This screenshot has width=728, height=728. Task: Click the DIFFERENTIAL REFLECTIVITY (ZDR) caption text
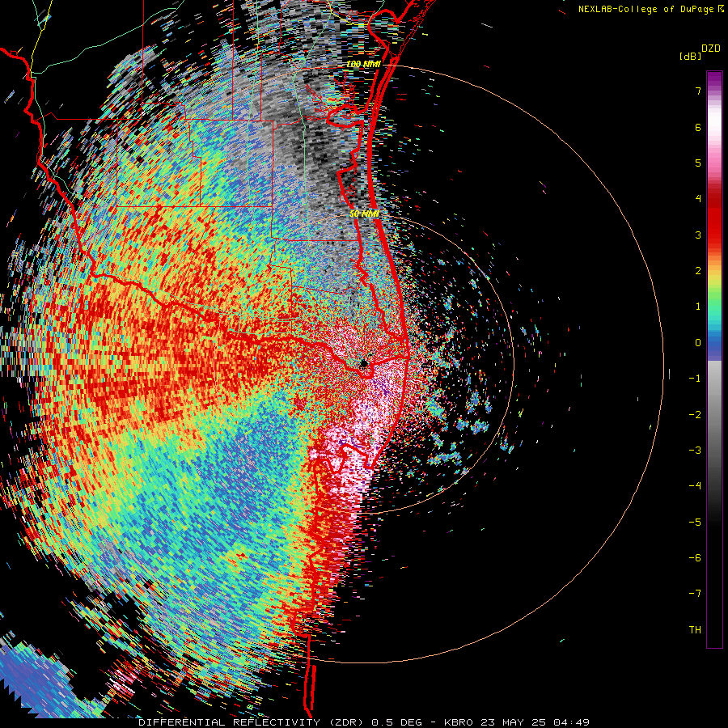pos(254,722)
